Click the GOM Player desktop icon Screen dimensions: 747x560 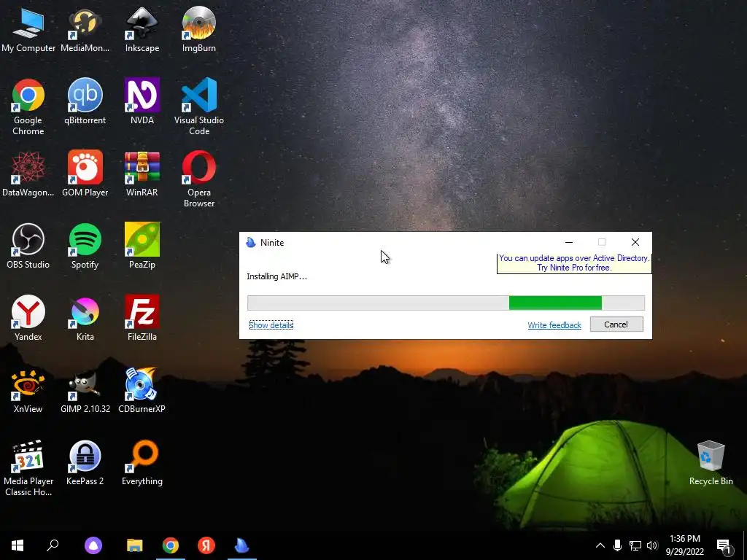click(85, 174)
